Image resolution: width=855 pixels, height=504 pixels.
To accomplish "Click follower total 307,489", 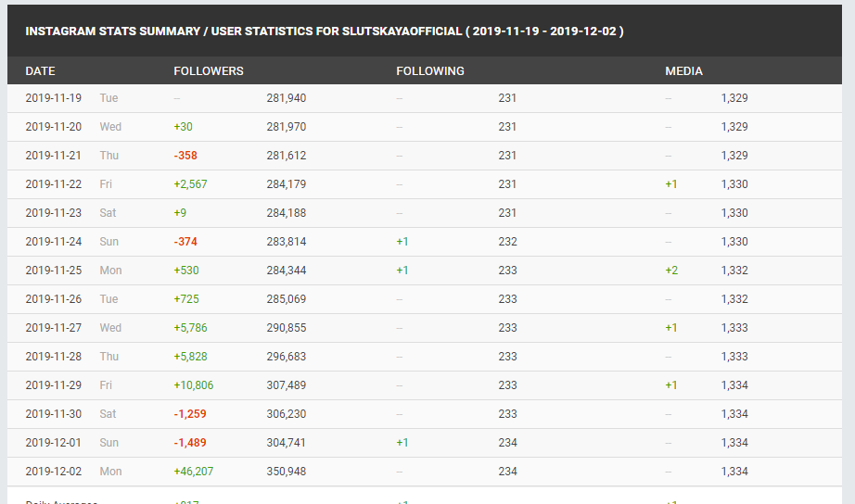I will (x=287, y=385).
